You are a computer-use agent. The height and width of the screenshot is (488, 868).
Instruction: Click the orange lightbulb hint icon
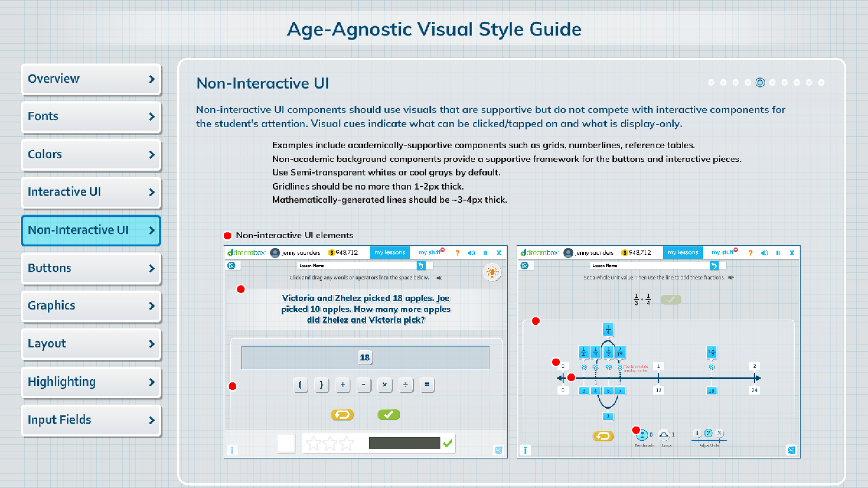pos(492,272)
